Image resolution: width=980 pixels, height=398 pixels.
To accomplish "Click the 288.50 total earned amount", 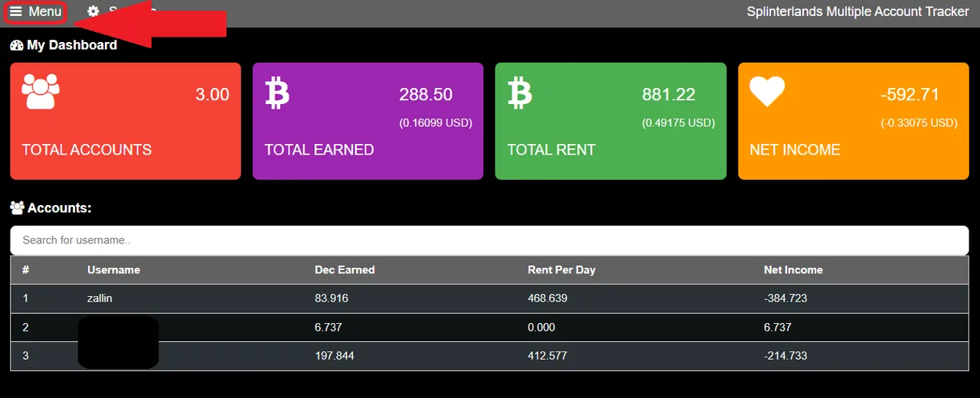I will (x=426, y=95).
